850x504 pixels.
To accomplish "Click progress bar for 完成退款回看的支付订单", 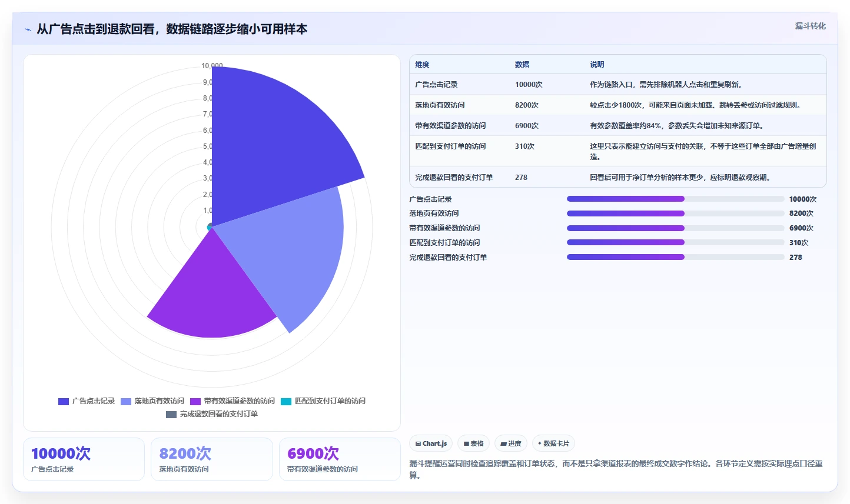I will coord(676,257).
